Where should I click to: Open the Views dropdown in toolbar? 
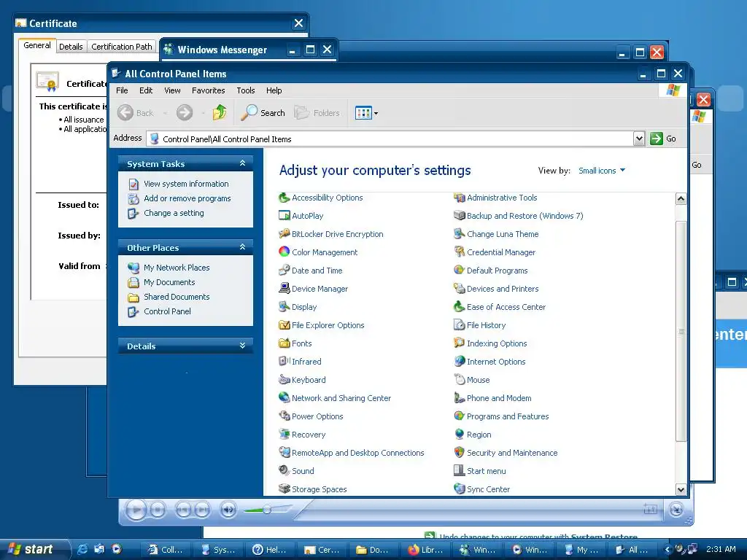pos(366,113)
